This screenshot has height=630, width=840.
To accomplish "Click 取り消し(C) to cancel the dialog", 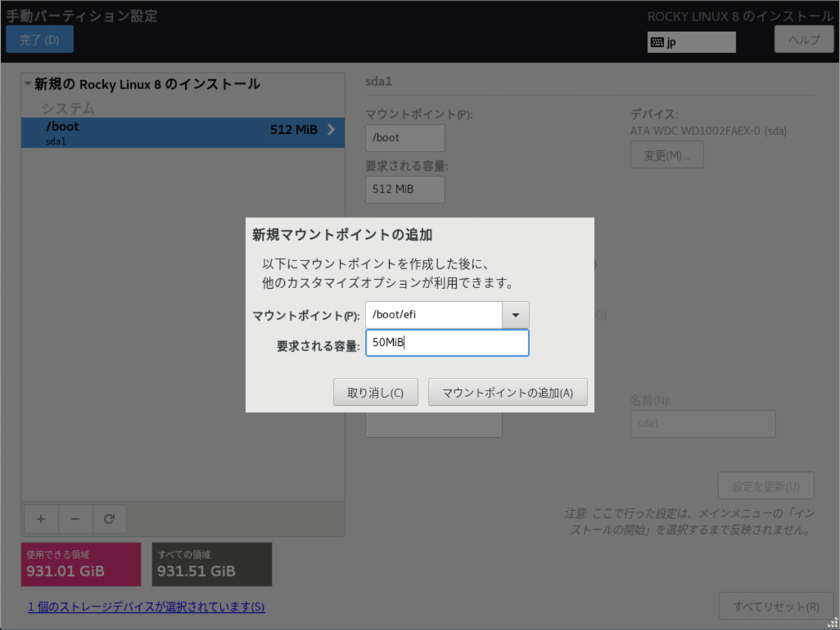I will pos(375,392).
